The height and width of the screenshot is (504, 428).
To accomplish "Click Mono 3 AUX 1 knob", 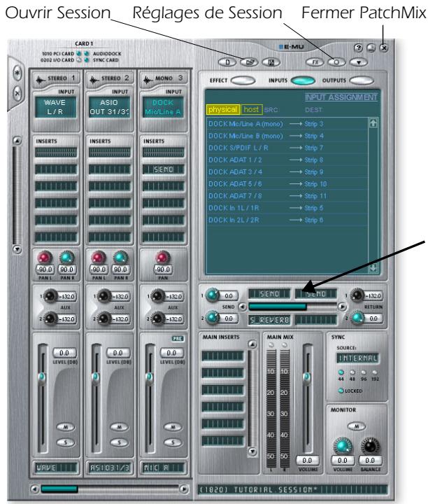I will pyautogui.click(x=157, y=296).
